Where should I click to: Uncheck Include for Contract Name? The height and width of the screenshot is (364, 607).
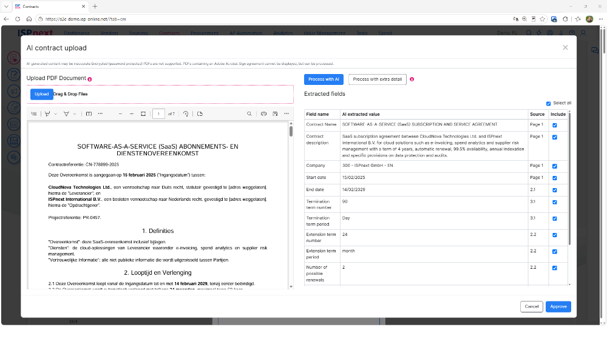point(555,126)
